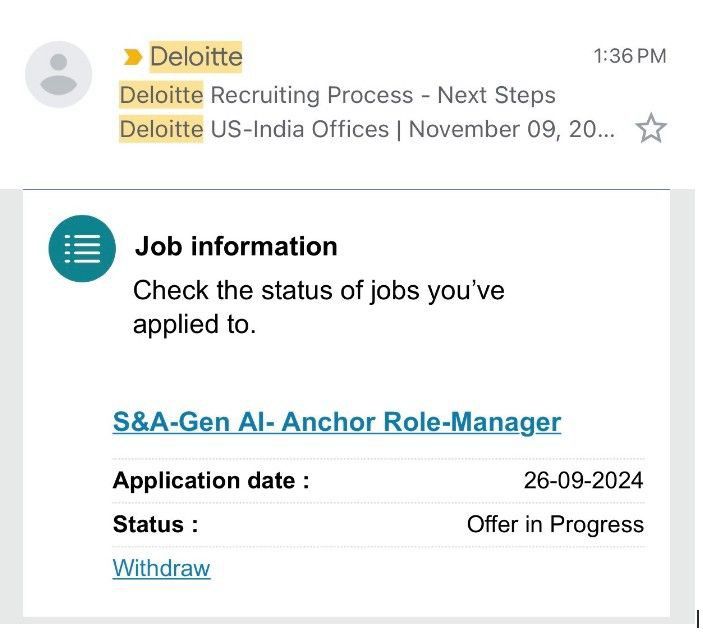
Task: Open the S&A-Gen AI- Anchor Role-Manager link
Action: pyautogui.click(x=336, y=421)
